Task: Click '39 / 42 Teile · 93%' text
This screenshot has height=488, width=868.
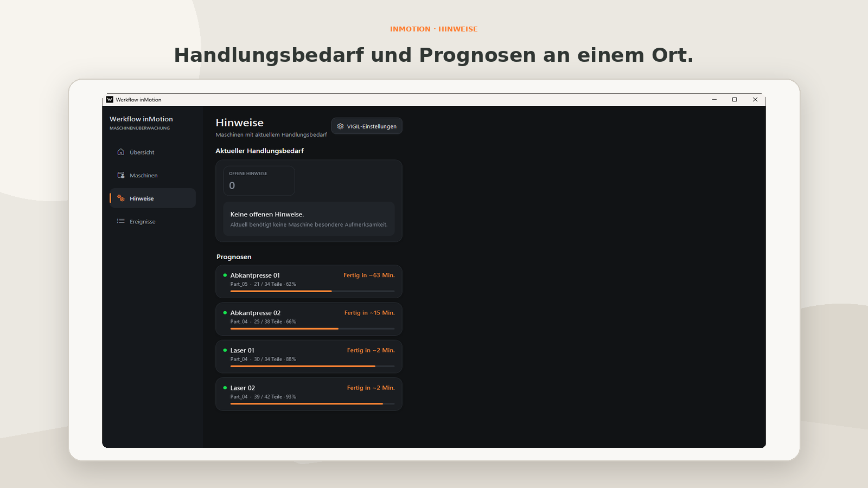Action: 275,396
